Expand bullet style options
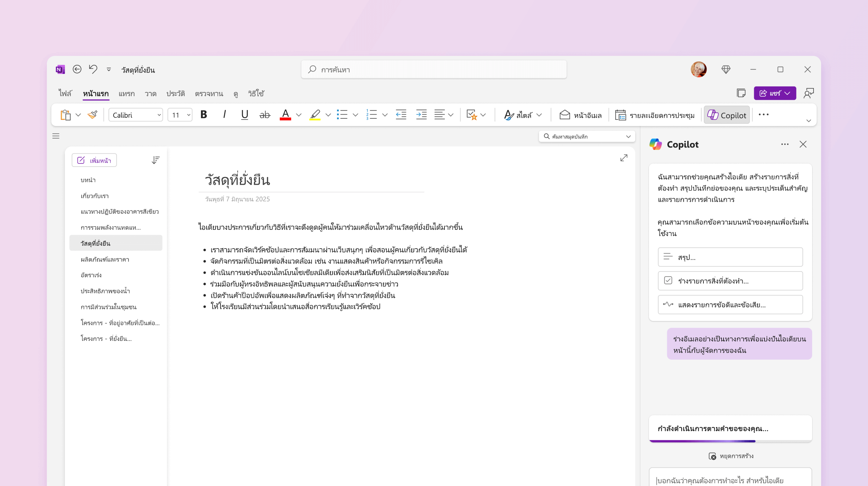Screen dimensions: 868x486 [355, 115]
